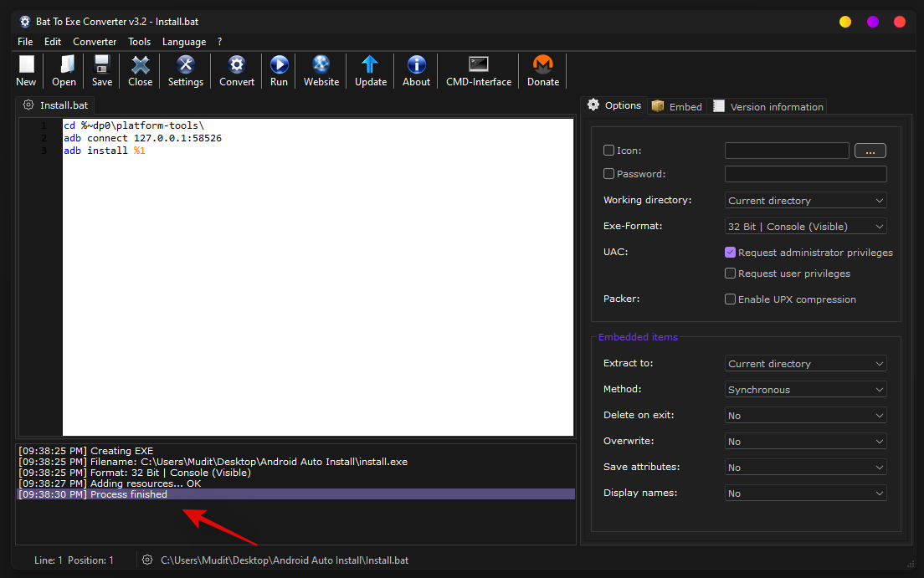Viewport: 924px width, 578px height.
Task: Enable UPX compression checkbox
Action: click(x=731, y=299)
